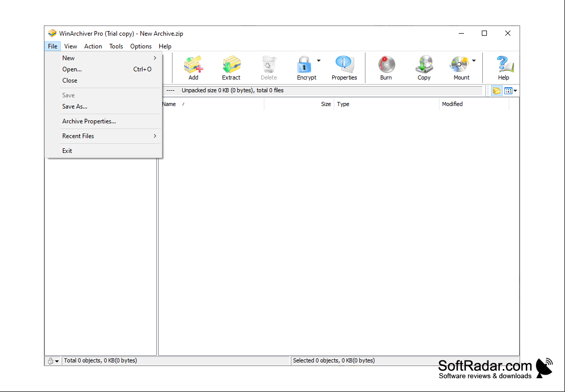Close the WinArchiver window
The width and height of the screenshot is (565, 392).
[x=508, y=33]
